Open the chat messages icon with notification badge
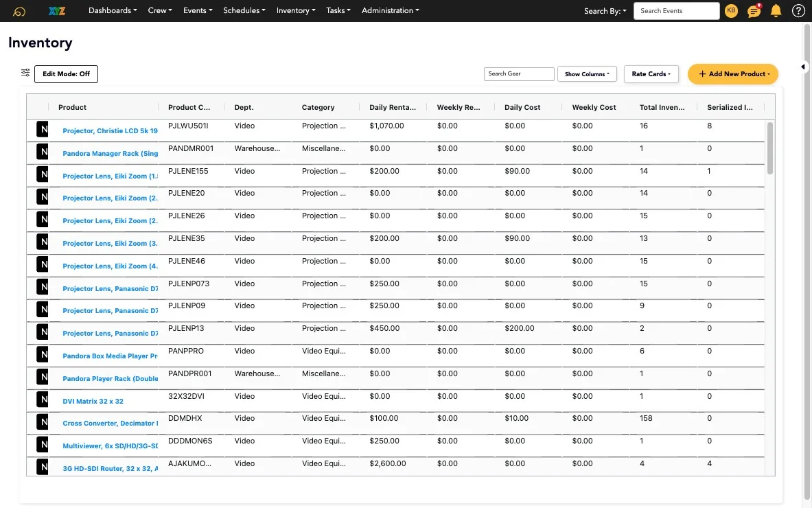Screen dimensions: 812x508 click(754, 10)
